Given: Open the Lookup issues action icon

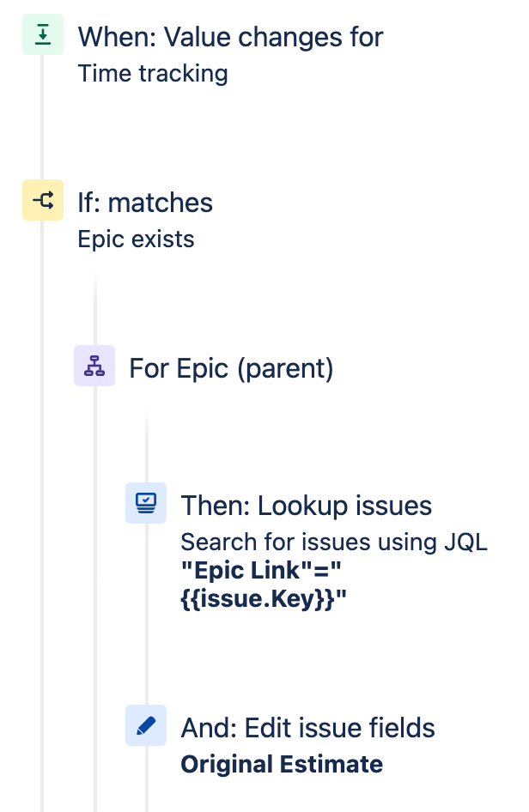Looking at the screenshot, I should [146, 503].
